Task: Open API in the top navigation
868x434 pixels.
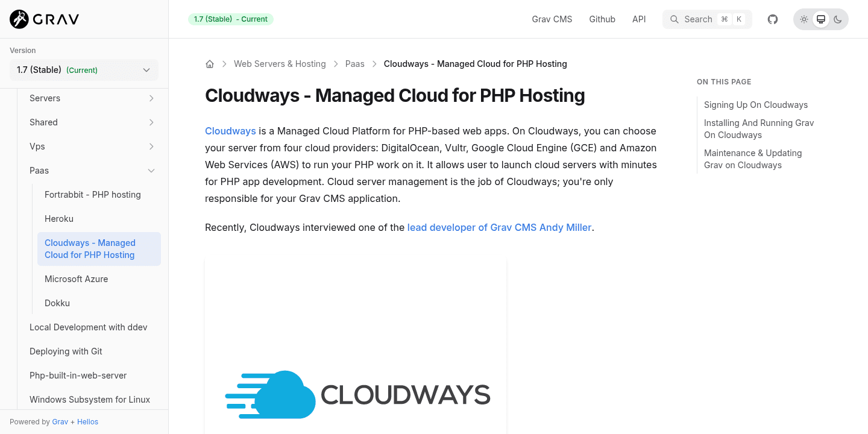Action: (x=639, y=19)
